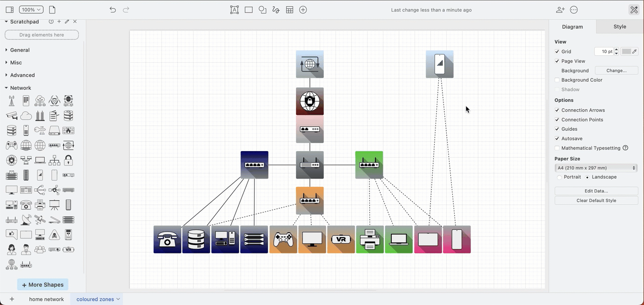This screenshot has width=644, height=305.
Task: Select the Satellite Dish network shape
Action: 26,219
